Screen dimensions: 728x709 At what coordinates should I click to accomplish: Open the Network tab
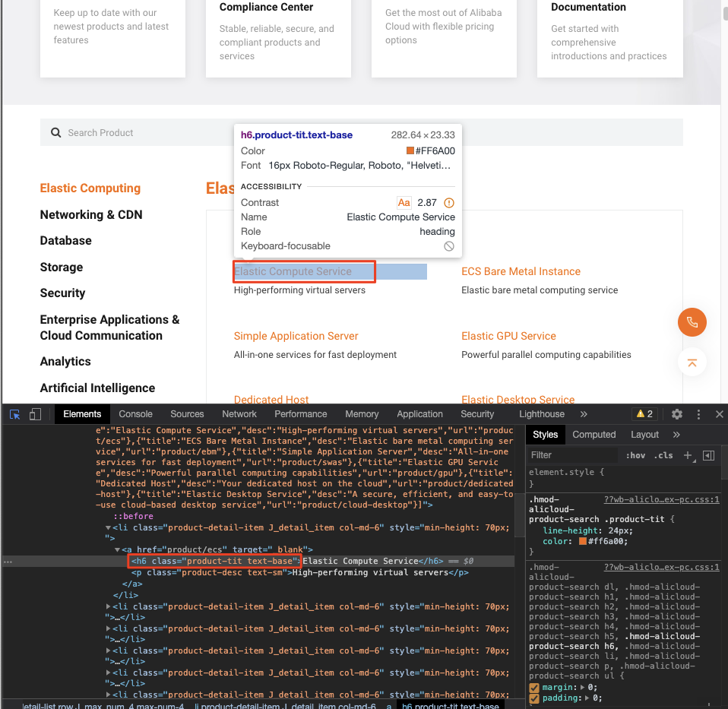click(x=239, y=414)
